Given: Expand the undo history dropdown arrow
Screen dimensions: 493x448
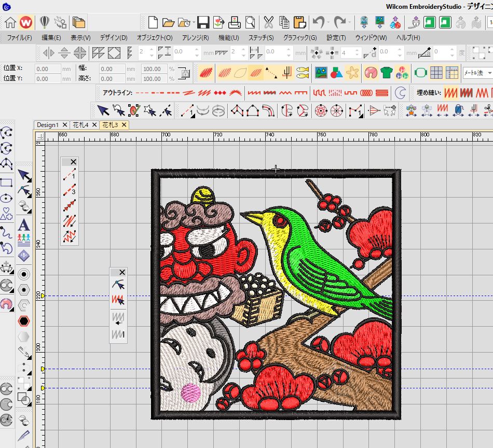Looking at the screenshot, I should pos(328,23).
